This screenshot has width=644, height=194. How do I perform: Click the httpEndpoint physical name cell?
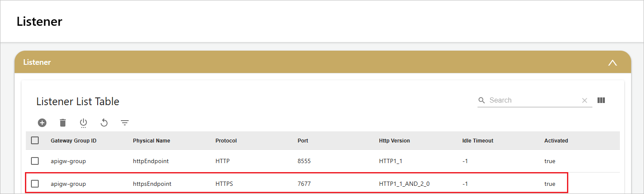tap(151, 161)
